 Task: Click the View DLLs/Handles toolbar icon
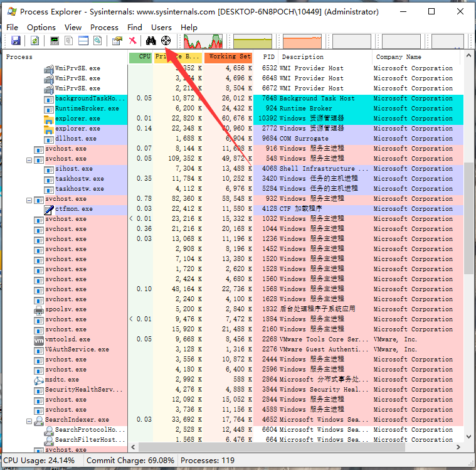97,40
